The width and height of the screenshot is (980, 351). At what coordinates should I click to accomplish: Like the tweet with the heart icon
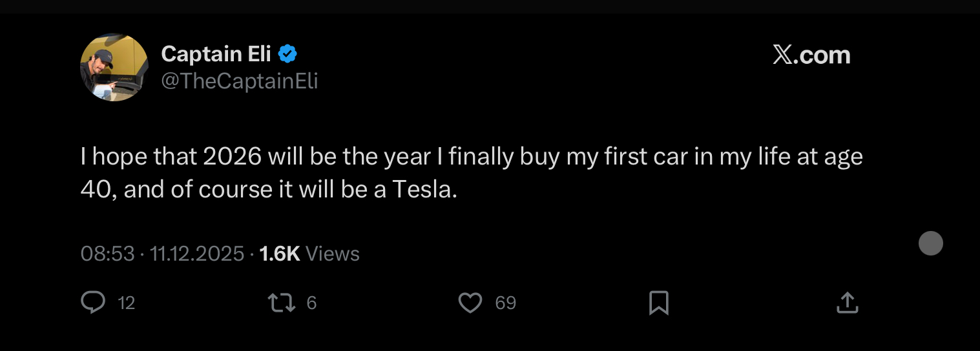click(470, 302)
